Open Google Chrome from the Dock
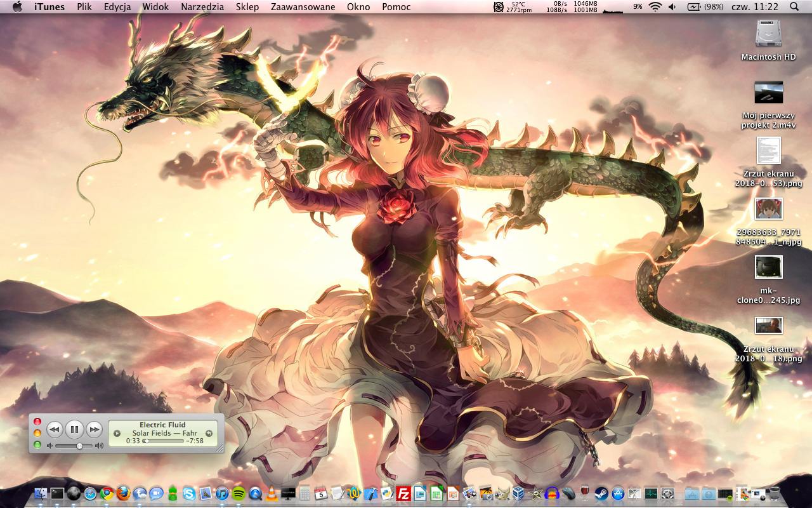The width and height of the screenshot is (812, 508). (107, 493)
